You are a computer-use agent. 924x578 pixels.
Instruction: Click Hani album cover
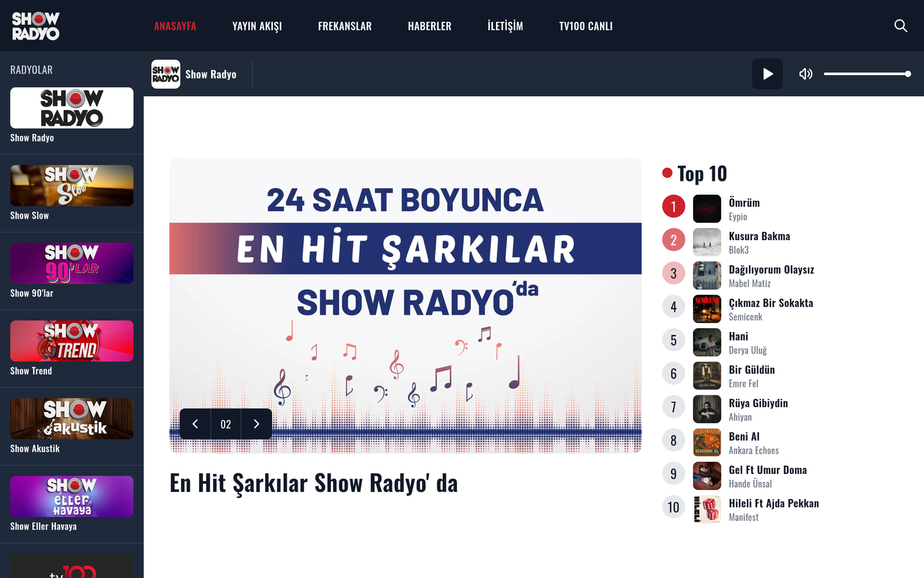coord(707,342)
